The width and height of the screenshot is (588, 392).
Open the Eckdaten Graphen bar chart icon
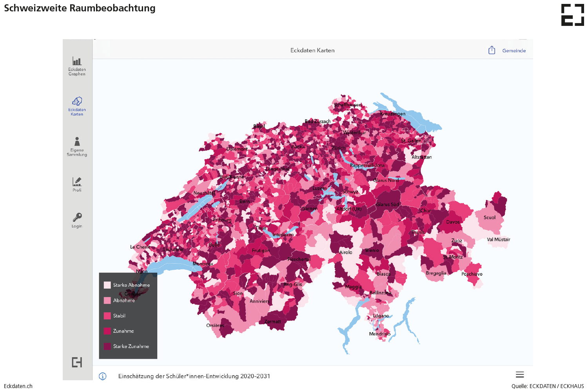point(77,62)
